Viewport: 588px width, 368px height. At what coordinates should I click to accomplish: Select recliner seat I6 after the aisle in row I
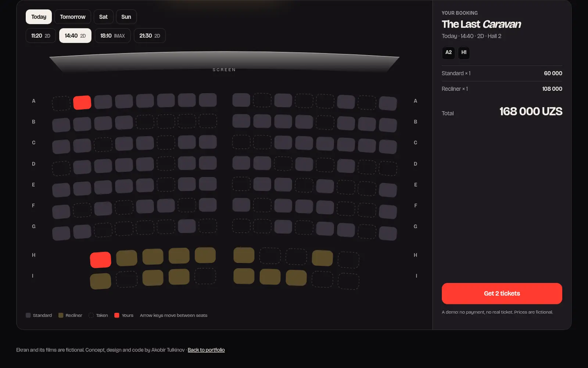244,276
